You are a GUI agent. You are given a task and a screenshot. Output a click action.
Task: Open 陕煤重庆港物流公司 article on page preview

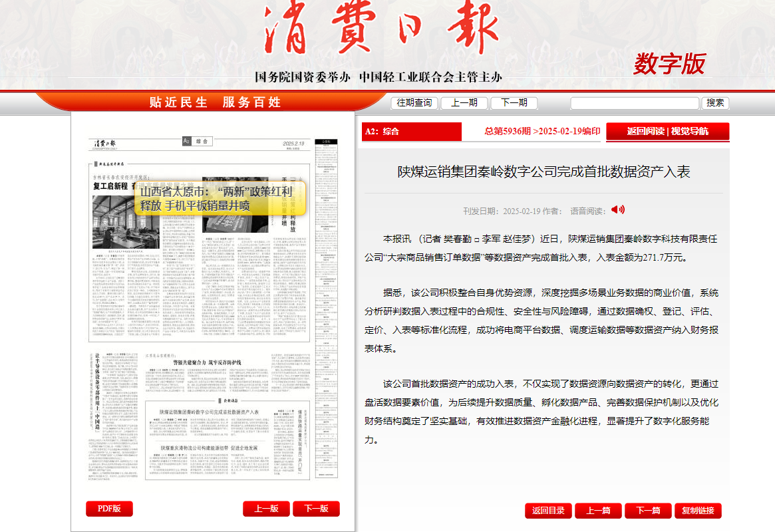tap(209, 448)
